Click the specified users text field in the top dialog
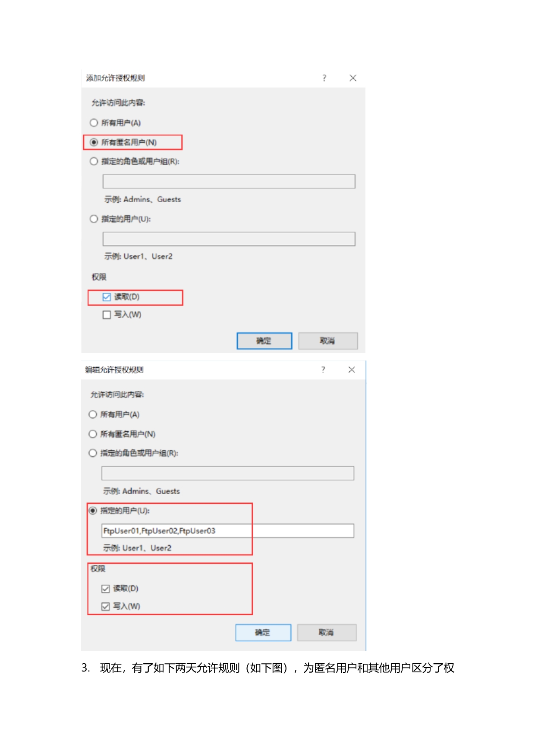535x756 pixels. point(229,239)
